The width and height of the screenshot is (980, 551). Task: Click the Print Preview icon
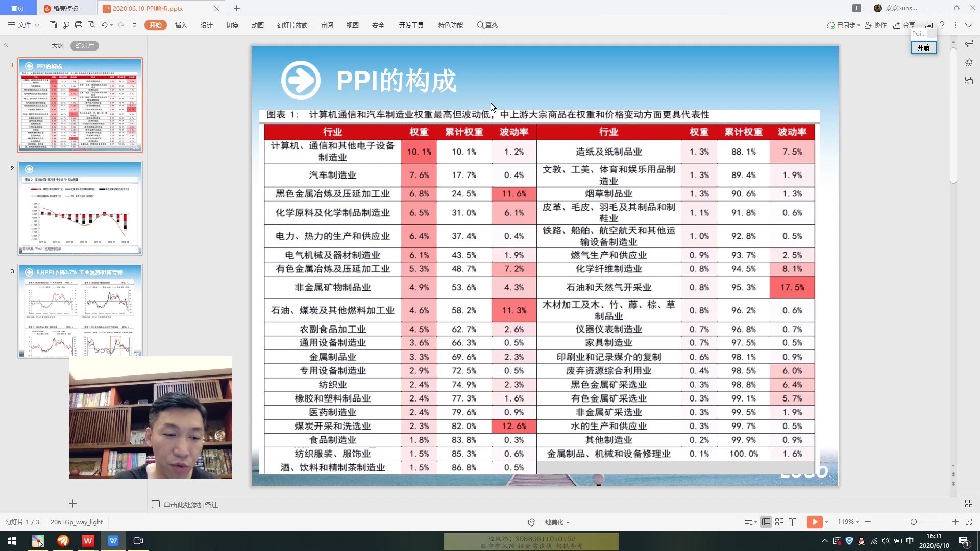tap(92, 24)
